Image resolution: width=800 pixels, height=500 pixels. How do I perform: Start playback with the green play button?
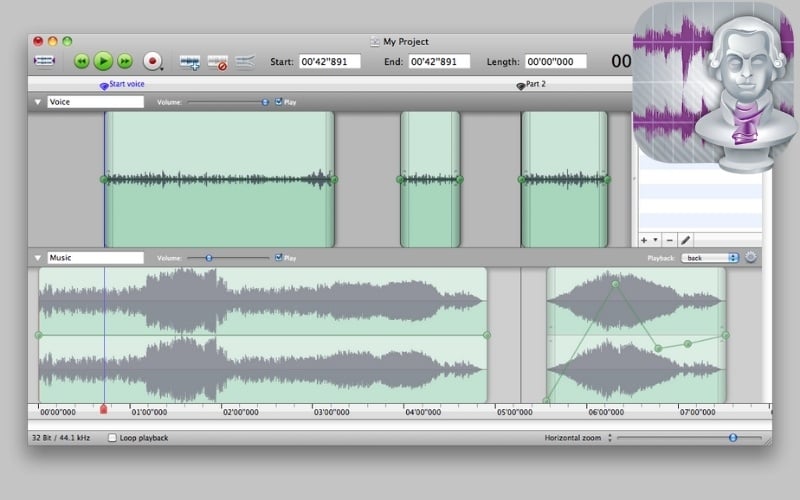point(104,61)
